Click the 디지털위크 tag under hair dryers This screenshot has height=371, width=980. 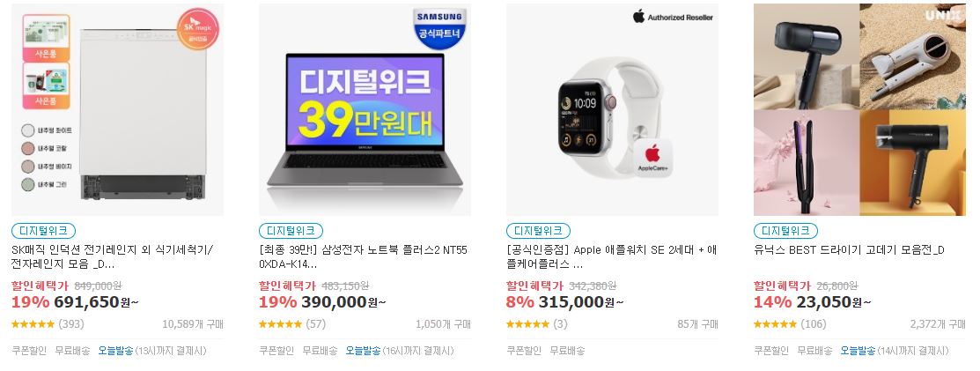pyautogui.click(x=785, y=231)
